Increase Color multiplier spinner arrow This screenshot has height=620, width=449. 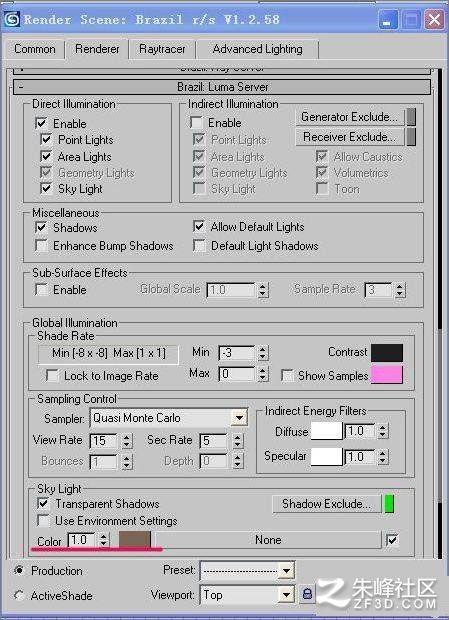(x=104, y=536)
